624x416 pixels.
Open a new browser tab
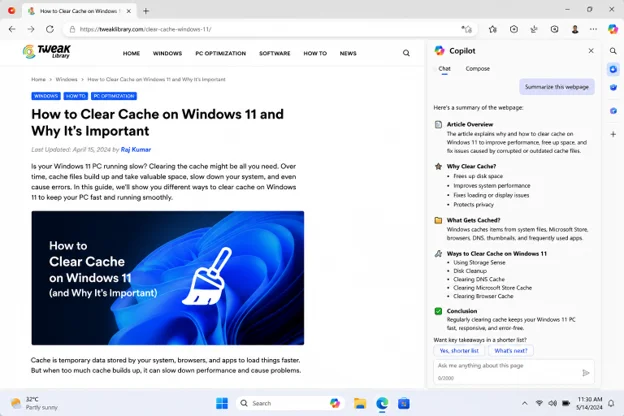click(146, 11)
